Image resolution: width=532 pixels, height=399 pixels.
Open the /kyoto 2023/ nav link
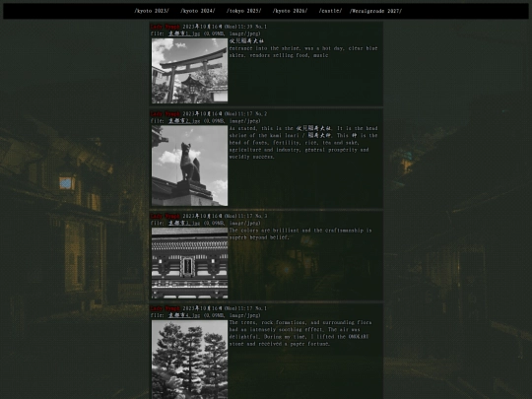(x=152, y=11)
